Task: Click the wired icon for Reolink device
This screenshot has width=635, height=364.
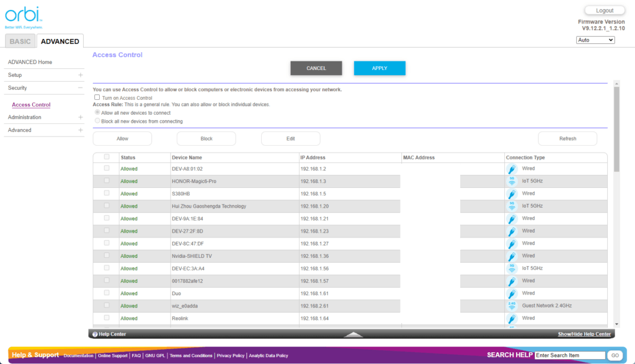Action: [512, 318]
